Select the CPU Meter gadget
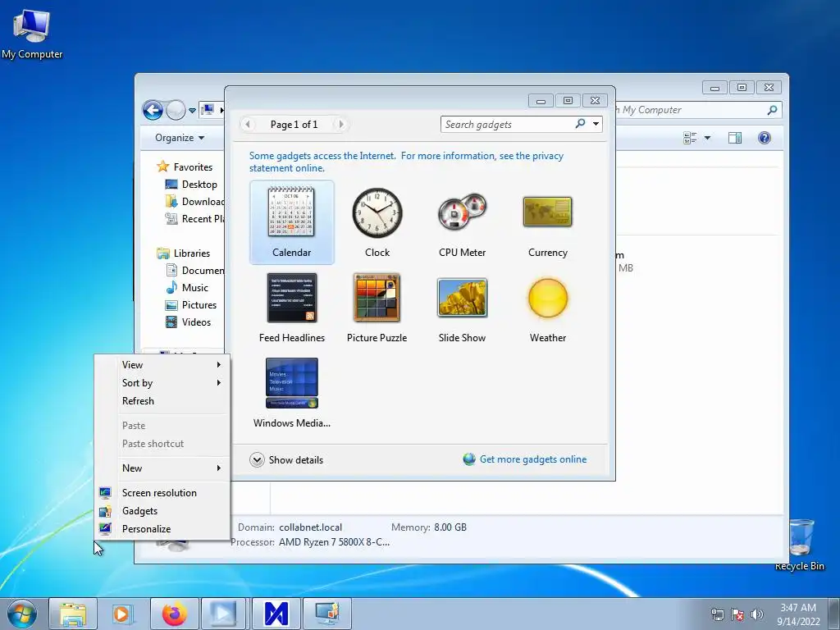The width and height of the screenshot is (840, 630). [462, 221]
